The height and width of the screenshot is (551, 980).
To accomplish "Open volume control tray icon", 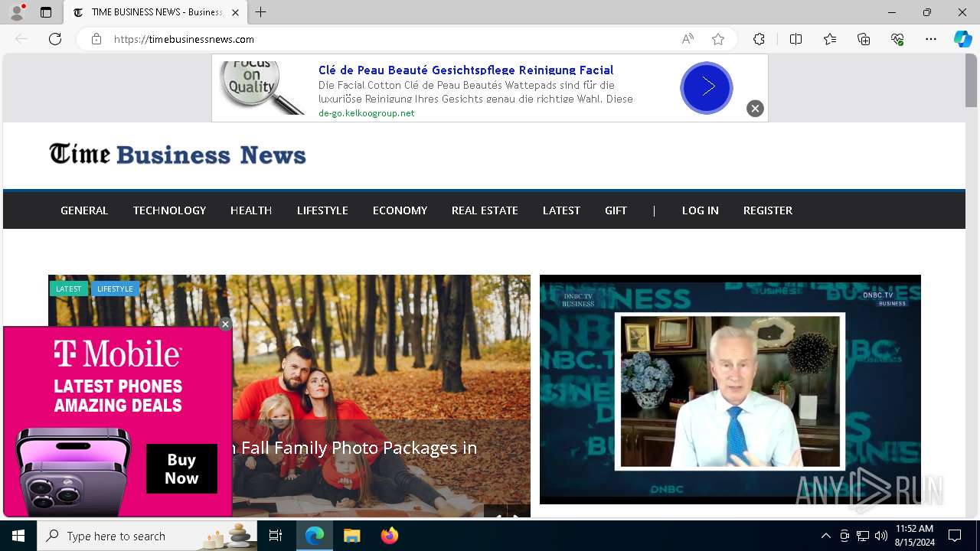I will (881, 536).
